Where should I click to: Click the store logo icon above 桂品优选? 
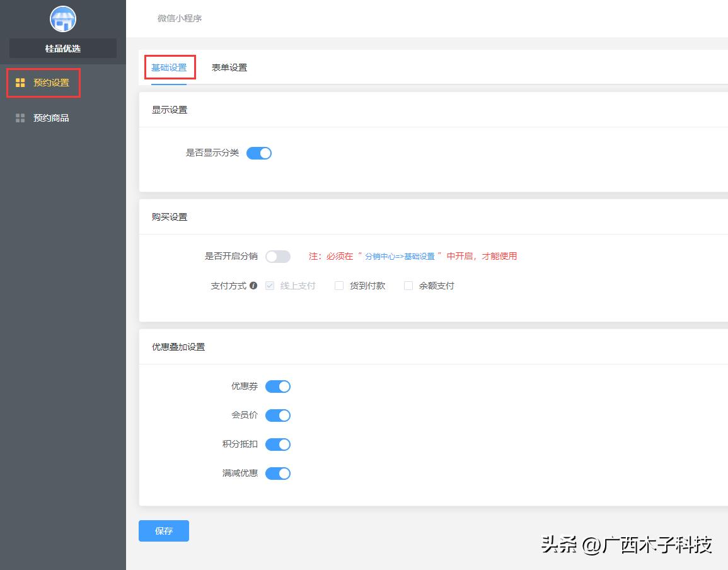point(62,19)
